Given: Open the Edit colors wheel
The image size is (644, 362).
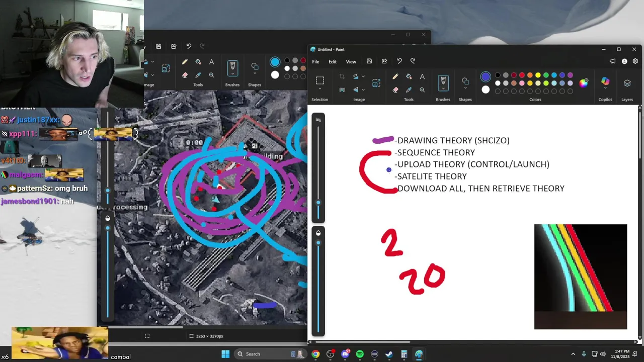Looking at the screenshot, I should pyautogui.click(x=583, y=83).
